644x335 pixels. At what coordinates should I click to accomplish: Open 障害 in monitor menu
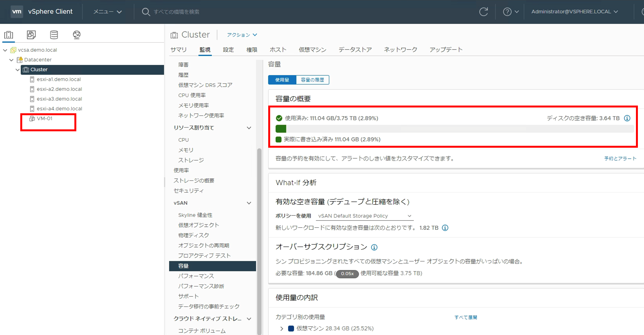tap(184, 65)
